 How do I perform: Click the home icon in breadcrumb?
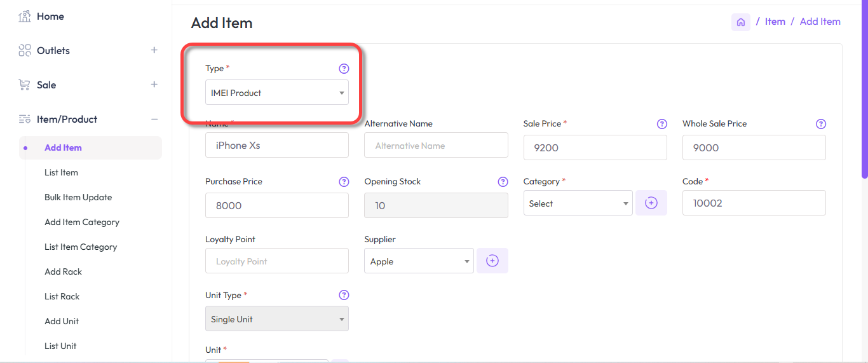point(740,22)
